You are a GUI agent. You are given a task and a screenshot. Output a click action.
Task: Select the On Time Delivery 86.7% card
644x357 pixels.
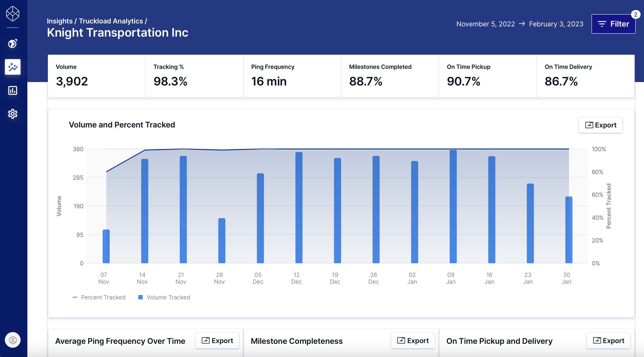point(586,76)
